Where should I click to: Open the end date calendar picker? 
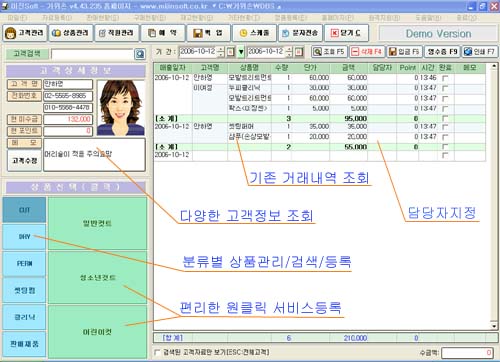[x=299, y=52]
